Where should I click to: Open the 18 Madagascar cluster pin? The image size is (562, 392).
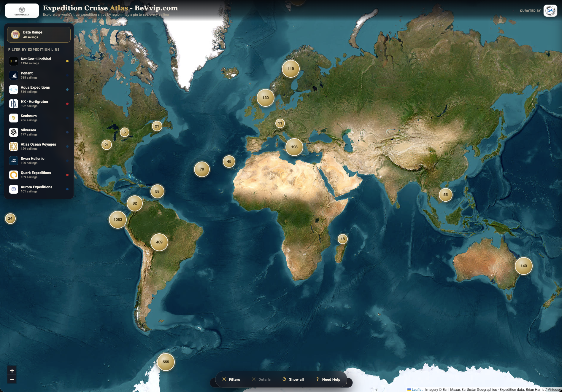(x=343, y=239)
